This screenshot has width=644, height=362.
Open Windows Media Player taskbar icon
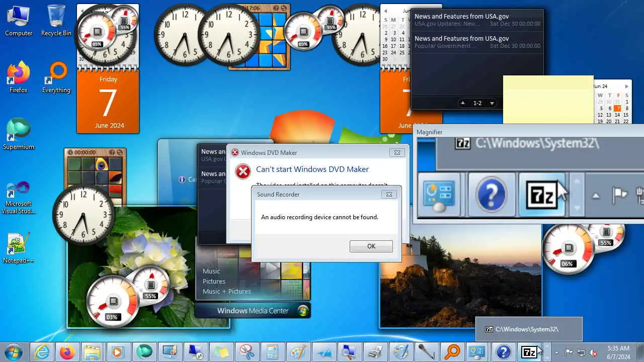click(x=119, y=352)
